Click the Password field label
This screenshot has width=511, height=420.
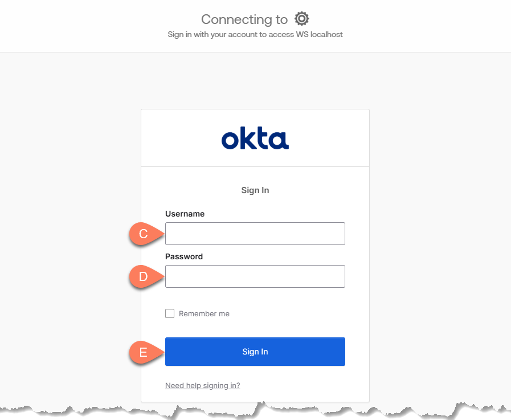click(x=183, y=256)
